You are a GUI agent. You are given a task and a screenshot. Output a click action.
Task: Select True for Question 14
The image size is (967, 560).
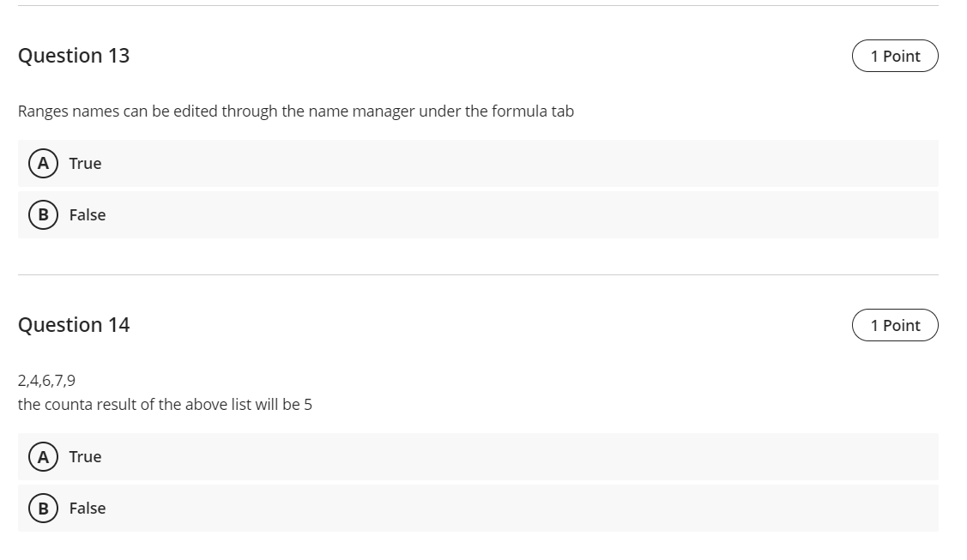coord(84,456)
